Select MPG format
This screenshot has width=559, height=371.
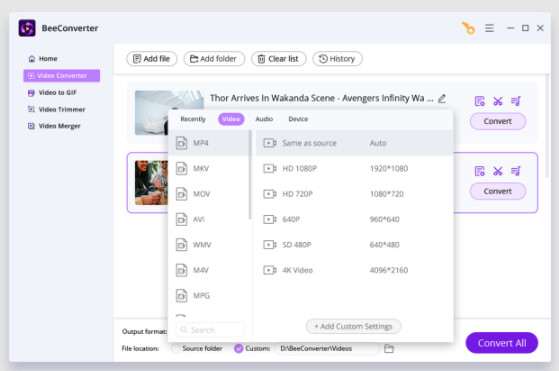click(x=209, y=295)
